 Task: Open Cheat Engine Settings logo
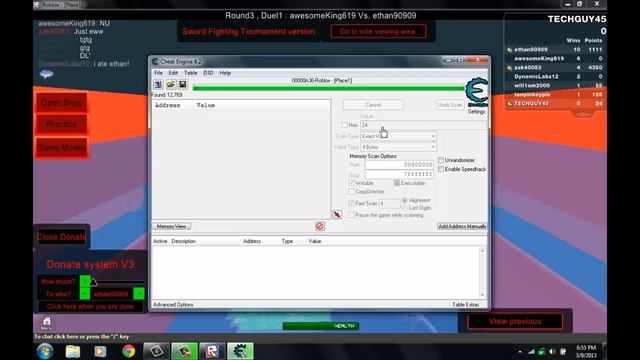click(476, 93)
